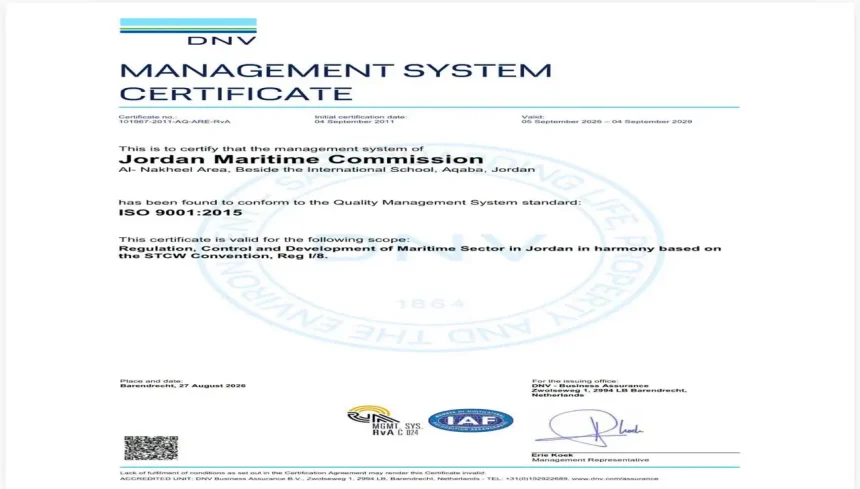Click the handwritten signature above Erie Koek
The width and height of the screenshot is (860, 489).
(589, 428)
